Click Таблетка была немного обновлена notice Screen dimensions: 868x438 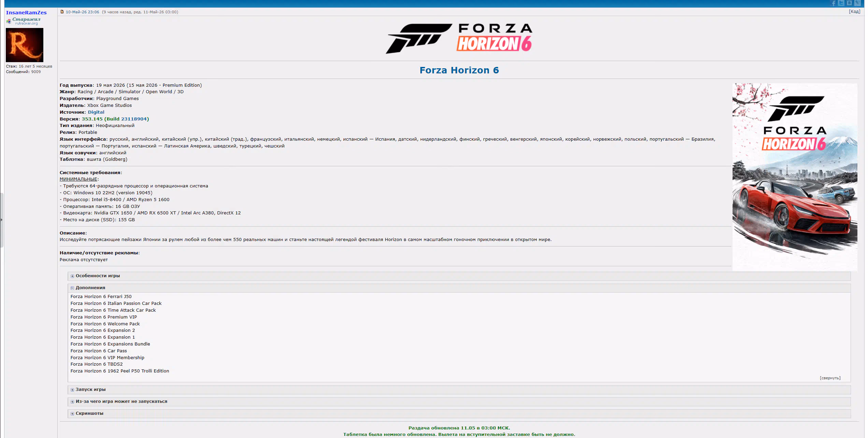click(x=459, y=435)
